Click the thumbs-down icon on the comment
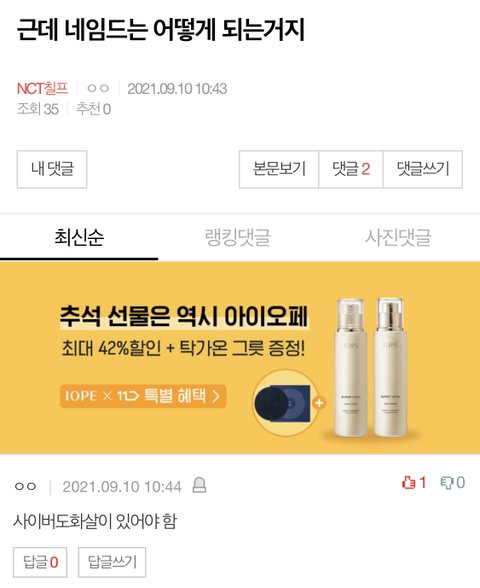Image resolution: width=480 pixels, height=588 pixels. click(x=447, y=483)
